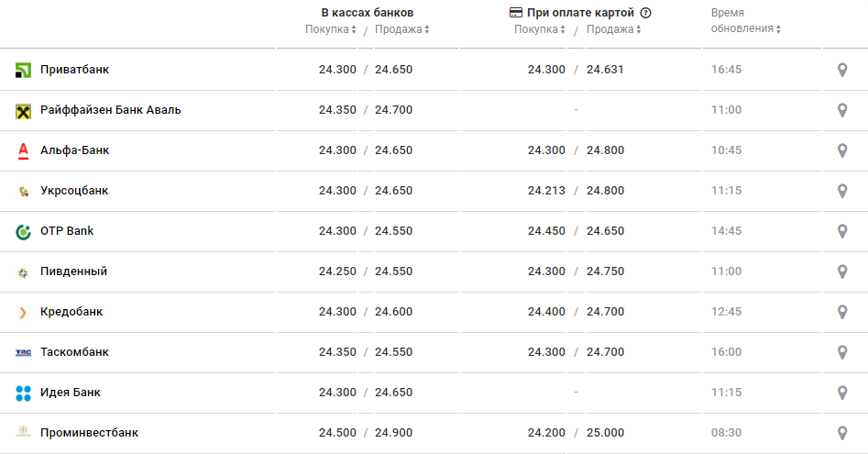
Task: Click Альфа-Банк location marker icon
Action: [842, 150]
